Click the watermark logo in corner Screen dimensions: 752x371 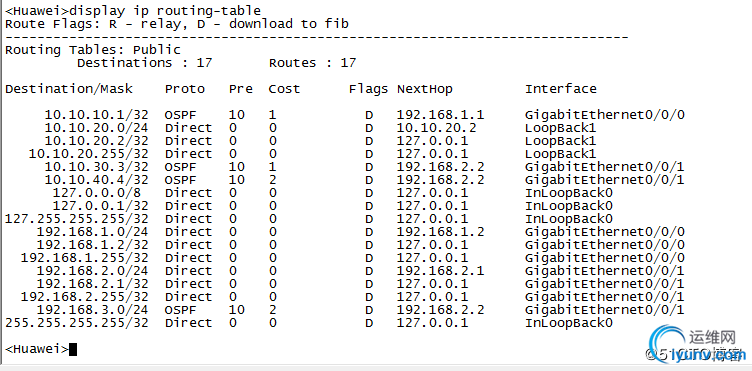(x=697, y=344)
